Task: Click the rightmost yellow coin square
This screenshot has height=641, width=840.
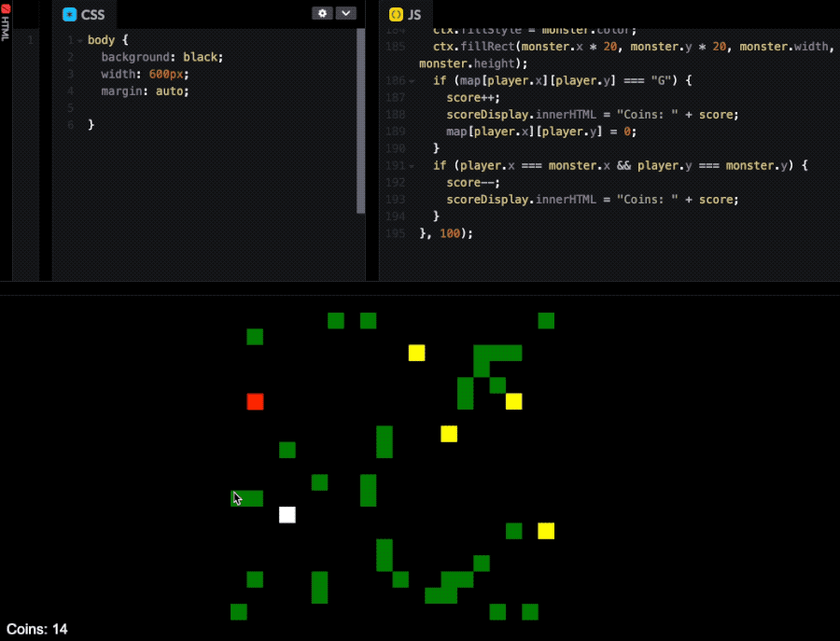Action: coord(546,531)
